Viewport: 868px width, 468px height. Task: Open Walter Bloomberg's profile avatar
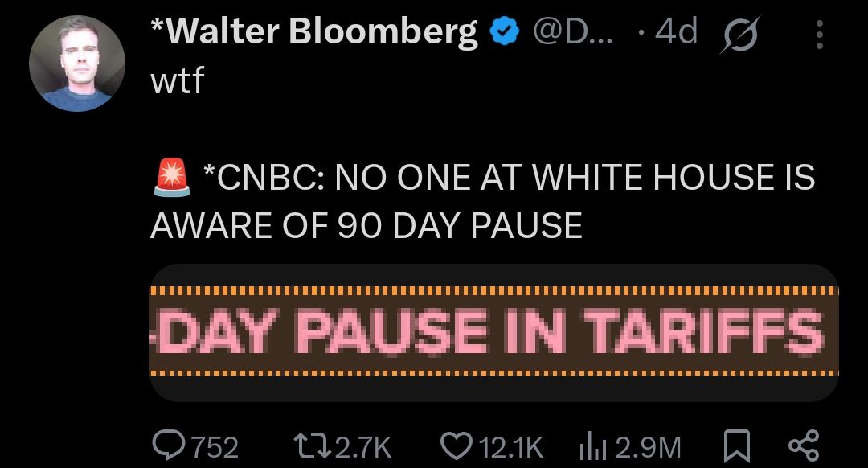coord(76,64)
